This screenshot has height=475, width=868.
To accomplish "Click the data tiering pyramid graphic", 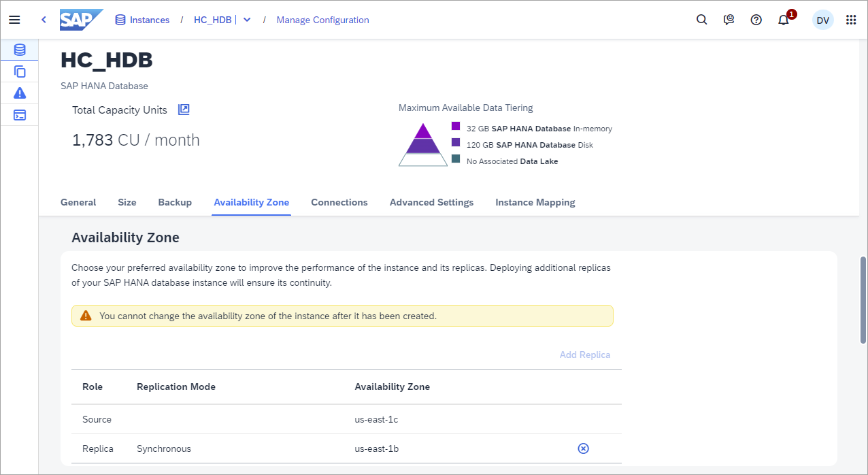I will click(424, 144).
